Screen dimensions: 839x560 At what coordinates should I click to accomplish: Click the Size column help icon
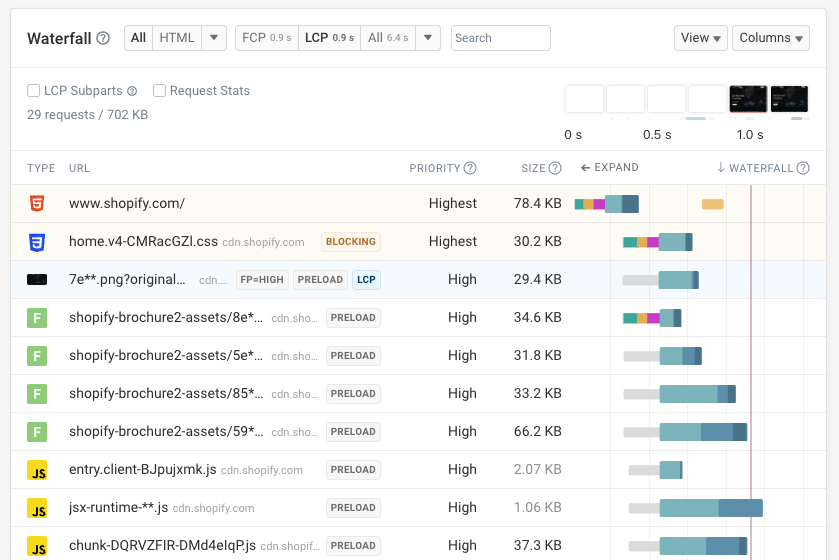[555, 168]
